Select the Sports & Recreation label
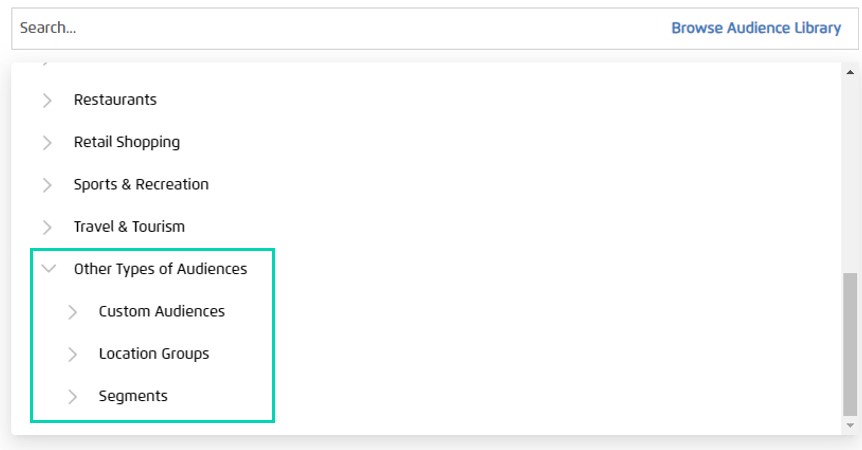862x450 pixels. click(x=141, y=184)
